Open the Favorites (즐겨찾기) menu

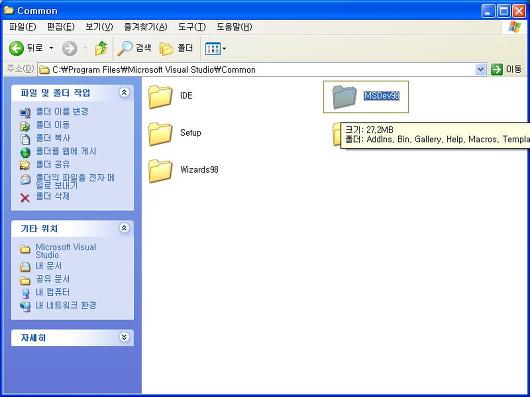pyautogui.click(x=145, y=27)
